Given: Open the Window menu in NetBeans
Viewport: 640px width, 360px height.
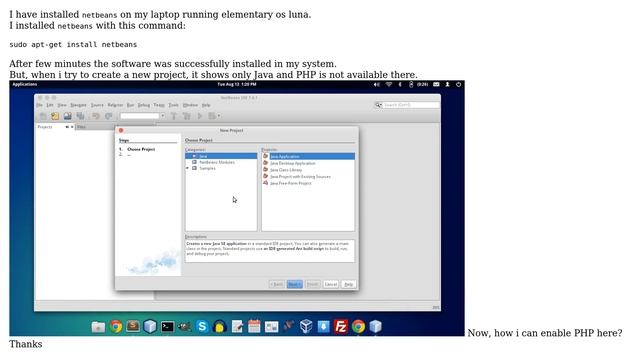Looking at the screenshot, I should click(x=190, y=105).
